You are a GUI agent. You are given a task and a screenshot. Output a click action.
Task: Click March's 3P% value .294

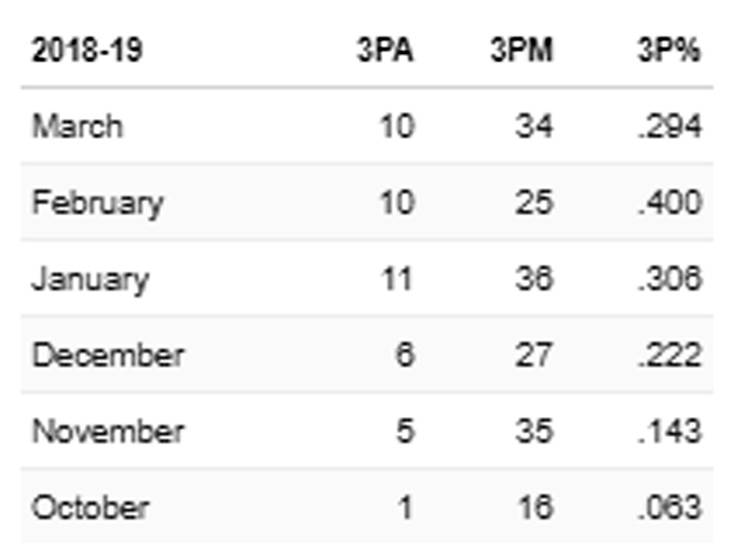click(670, 127)
